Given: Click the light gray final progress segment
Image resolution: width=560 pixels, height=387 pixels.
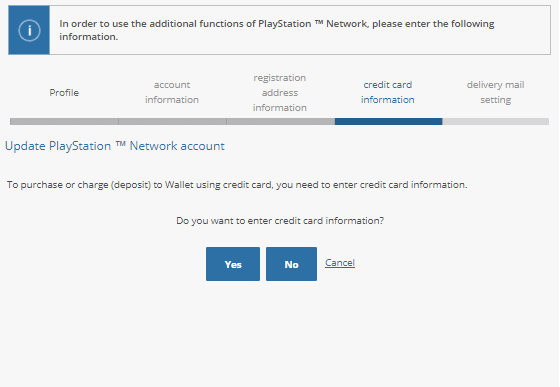Looking at the screenshot, I should 496,121.
